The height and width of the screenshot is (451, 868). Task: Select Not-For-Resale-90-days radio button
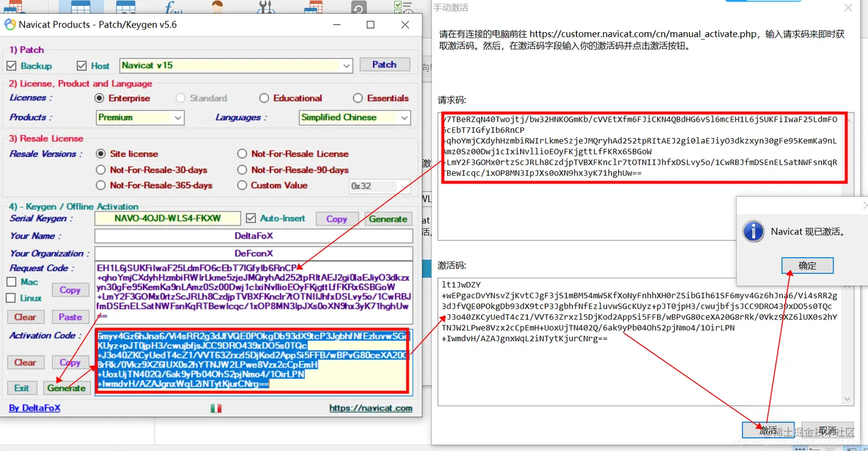[x=242, y=170]
